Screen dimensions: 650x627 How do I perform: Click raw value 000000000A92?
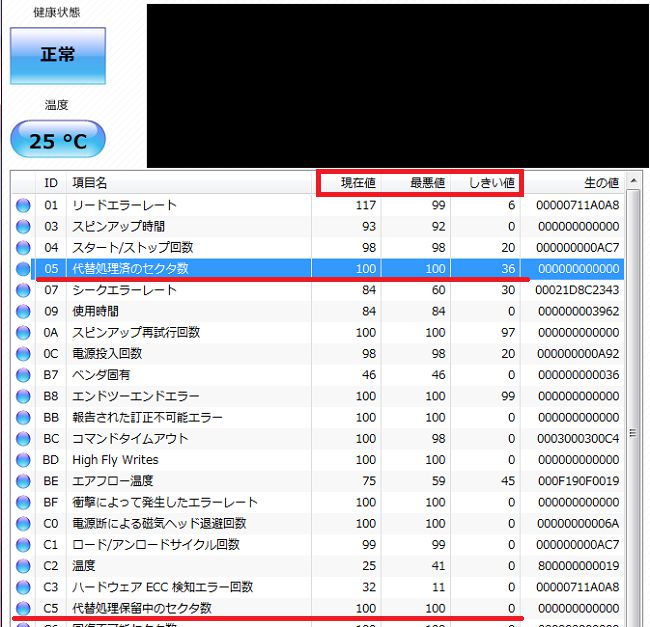tap(578, 353)
